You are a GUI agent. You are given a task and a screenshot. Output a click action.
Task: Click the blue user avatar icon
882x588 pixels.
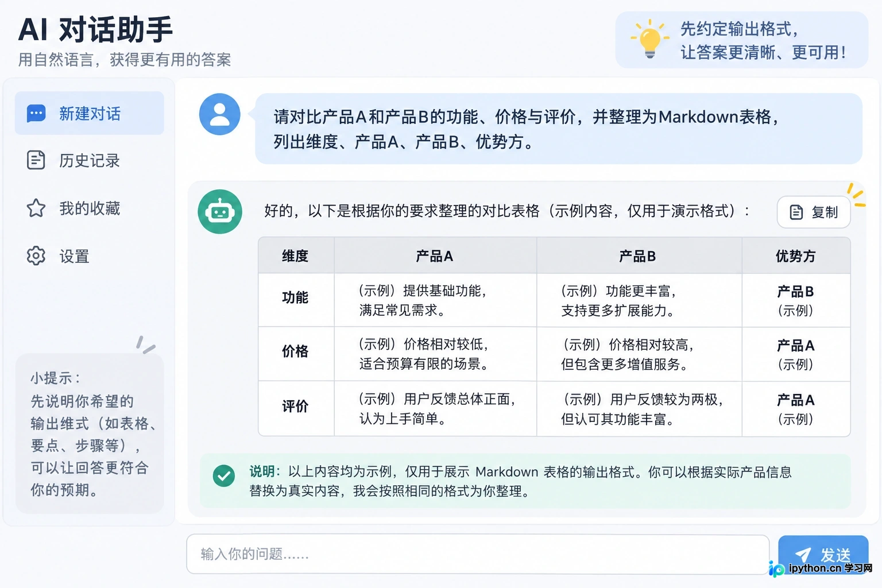[220, 114]
